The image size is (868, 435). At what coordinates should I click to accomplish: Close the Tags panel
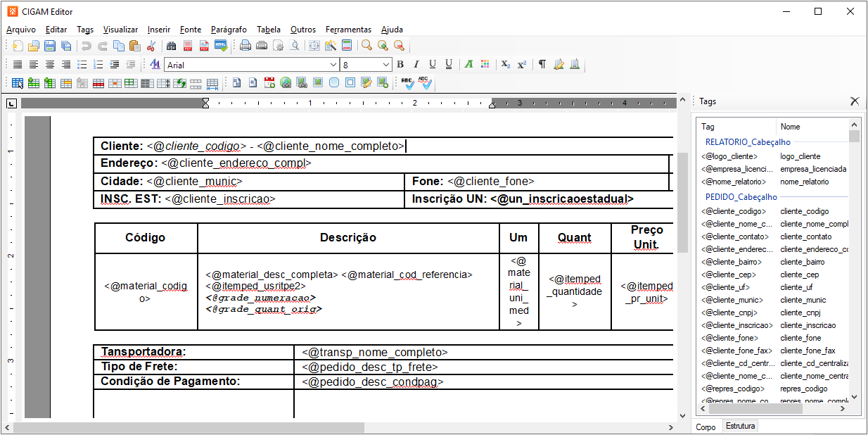pyautogui.click(x=855, y=101)
